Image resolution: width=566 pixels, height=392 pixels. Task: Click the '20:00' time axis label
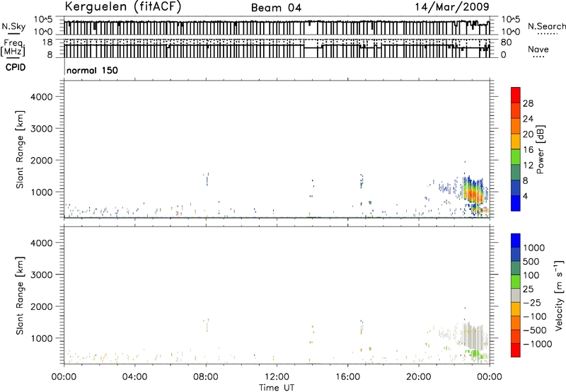[x=419, y=377]
